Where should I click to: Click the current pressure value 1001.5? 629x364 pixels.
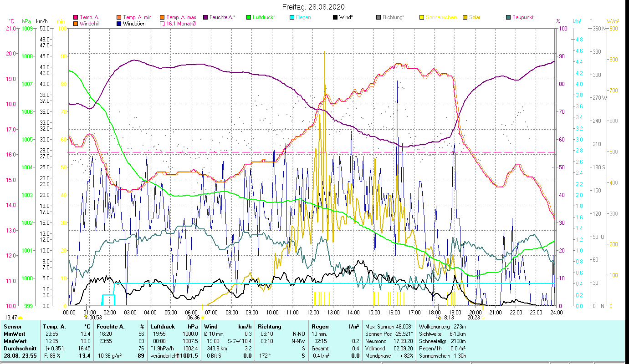click(x=189, y=356)
